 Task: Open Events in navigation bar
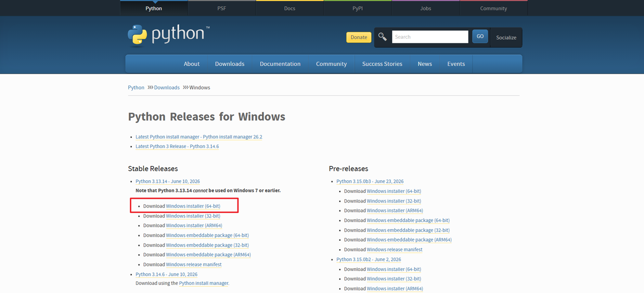pos(456,64)
